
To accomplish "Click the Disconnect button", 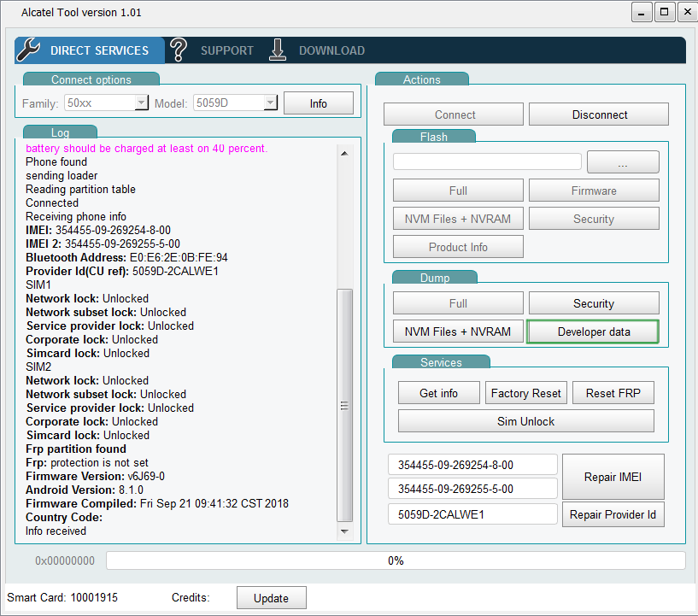I will tap(599, 114).
